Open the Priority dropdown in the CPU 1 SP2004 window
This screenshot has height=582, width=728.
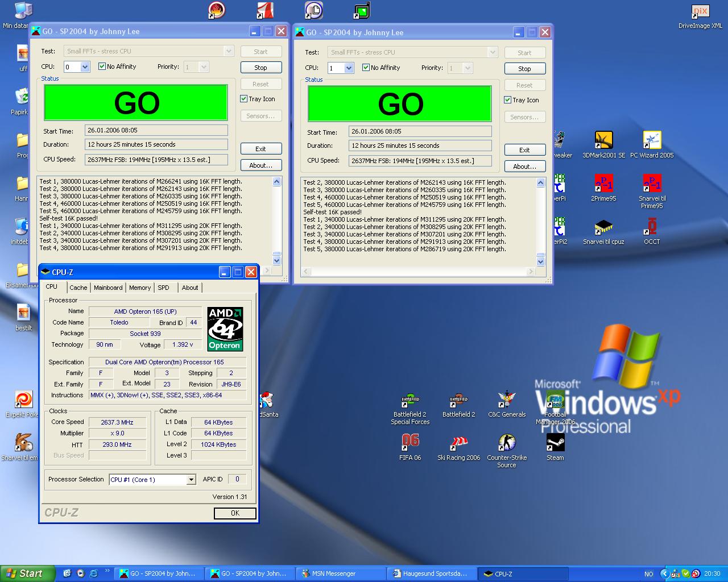click(x=468, y=68)
